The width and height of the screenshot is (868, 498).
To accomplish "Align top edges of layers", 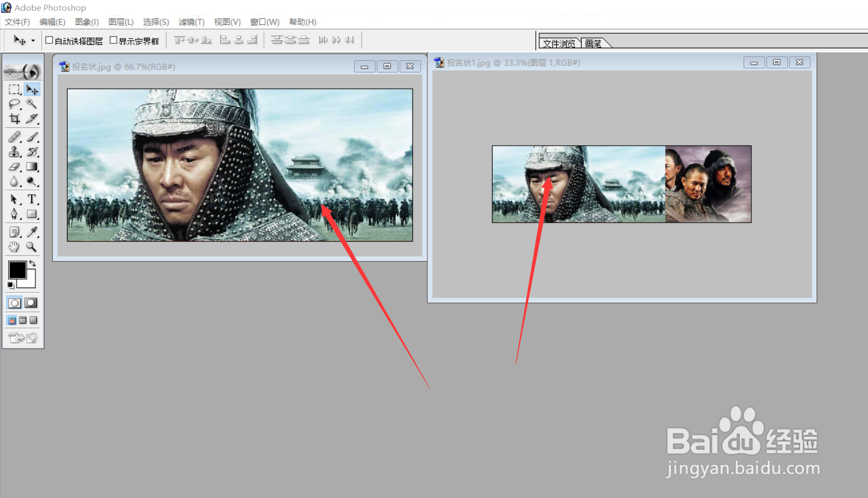I will click(x=180, y=40).
